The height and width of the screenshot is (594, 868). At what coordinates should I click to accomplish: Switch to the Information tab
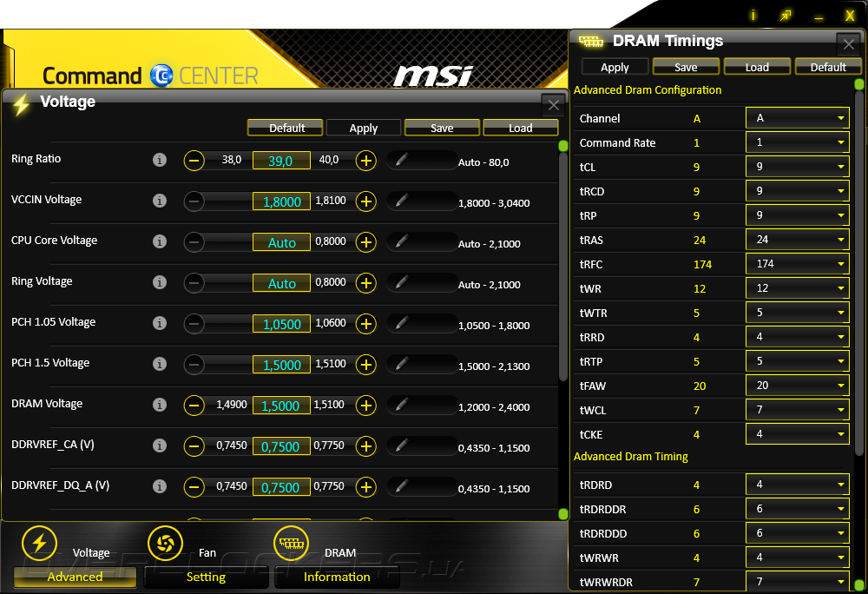[x=337, y=577]
